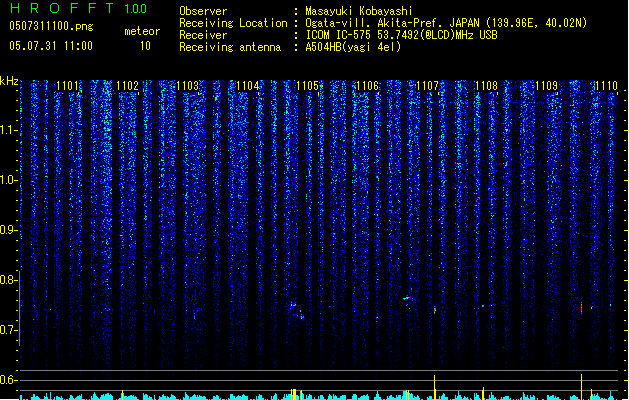629x400 pixels.
Task: Click the tall yellow power spike under 1107
Action: 434,387
